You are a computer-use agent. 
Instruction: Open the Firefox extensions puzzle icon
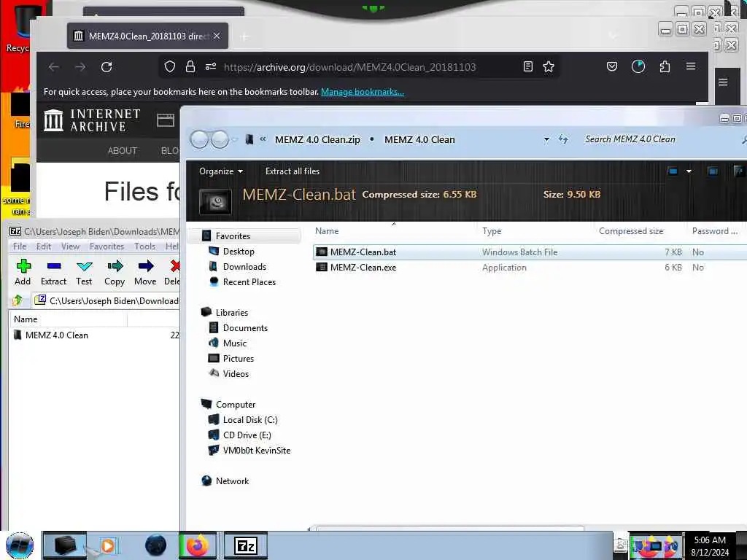tap(665, 66)
